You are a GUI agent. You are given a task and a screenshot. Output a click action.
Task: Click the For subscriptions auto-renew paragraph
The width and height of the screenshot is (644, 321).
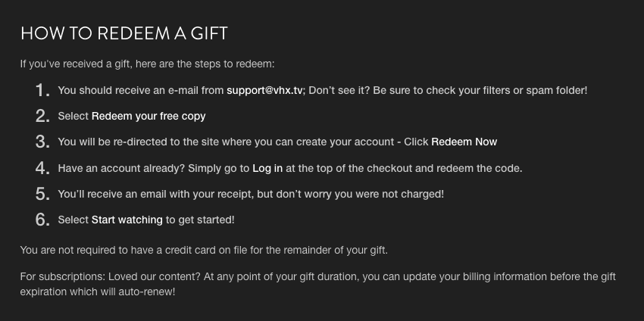click(x=318, y=284)
